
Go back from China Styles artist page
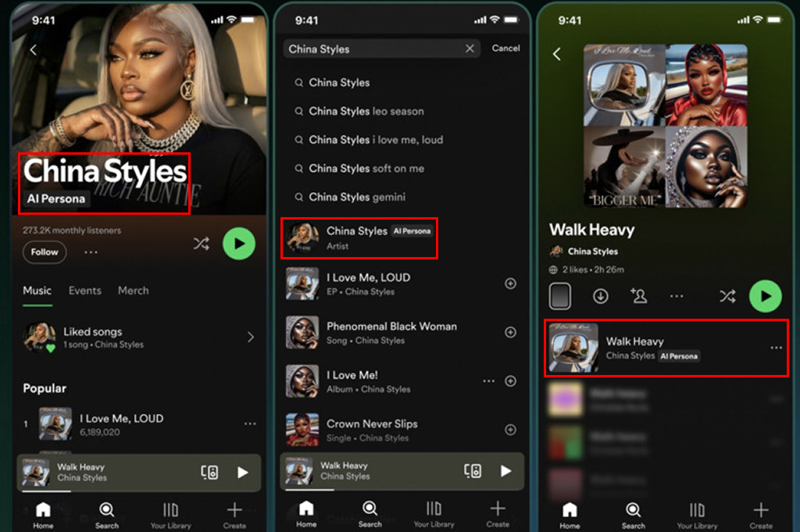34,49
